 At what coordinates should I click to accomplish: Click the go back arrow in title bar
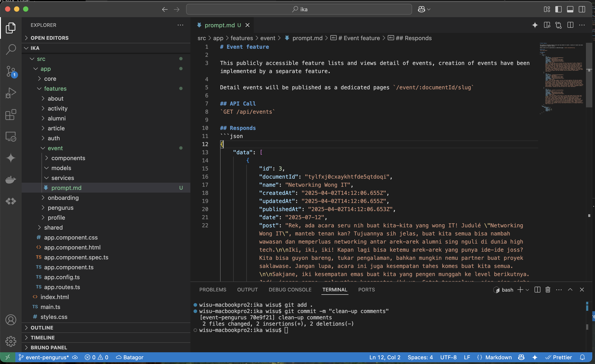(165, 9)
